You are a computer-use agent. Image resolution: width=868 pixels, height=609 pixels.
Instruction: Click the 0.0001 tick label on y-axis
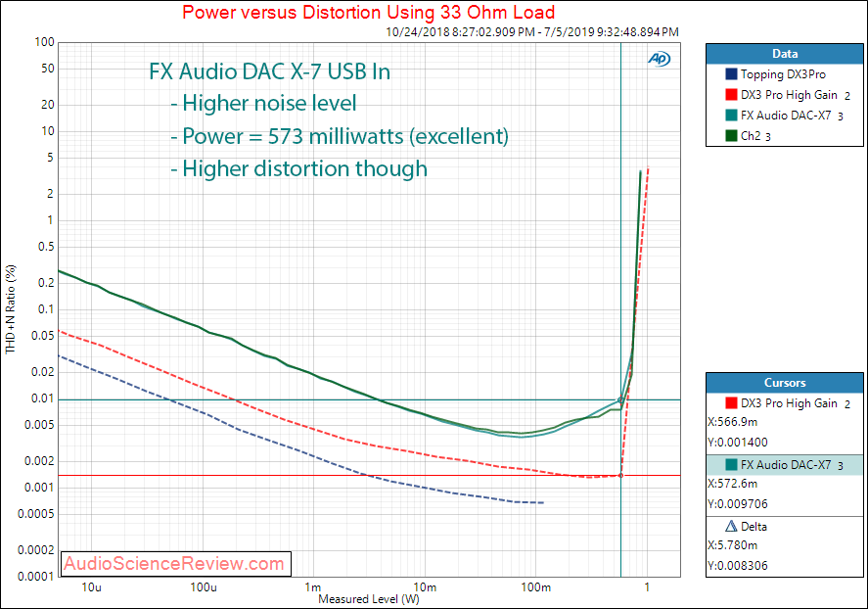(36, 577)
